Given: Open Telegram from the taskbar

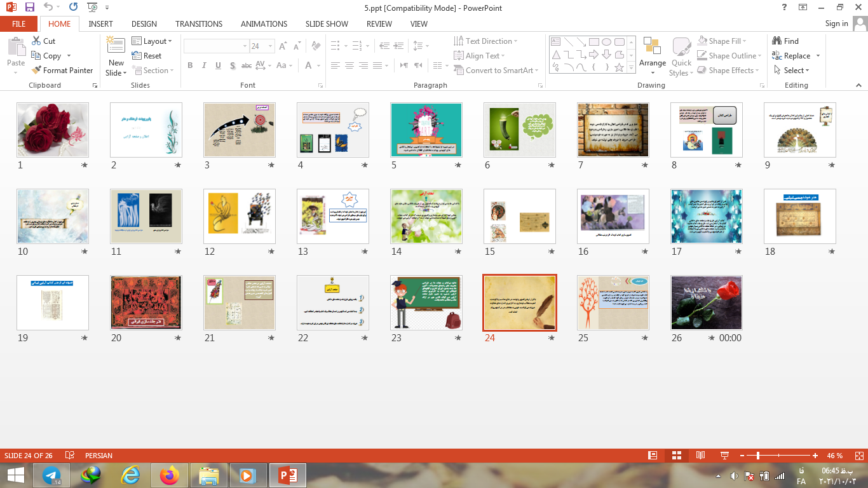Looking at the screenshot, I should pos(51,475).
